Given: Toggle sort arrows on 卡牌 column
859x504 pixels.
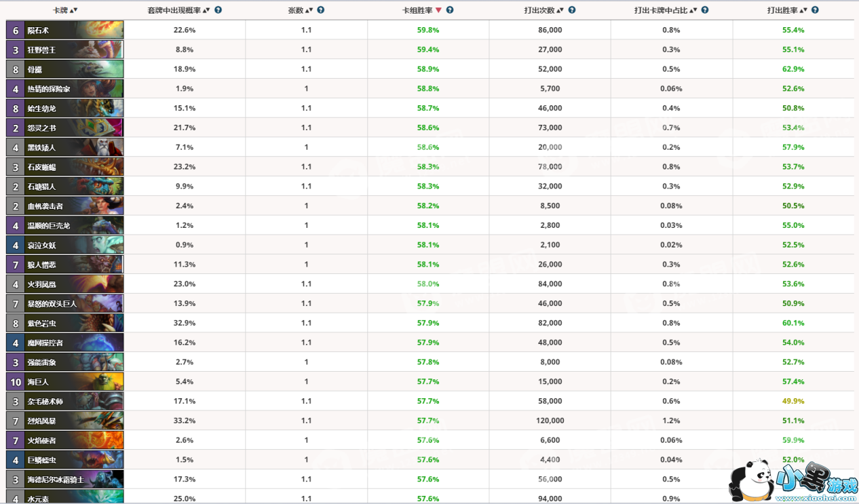Looking at the screenshot, I should (74, 10).
